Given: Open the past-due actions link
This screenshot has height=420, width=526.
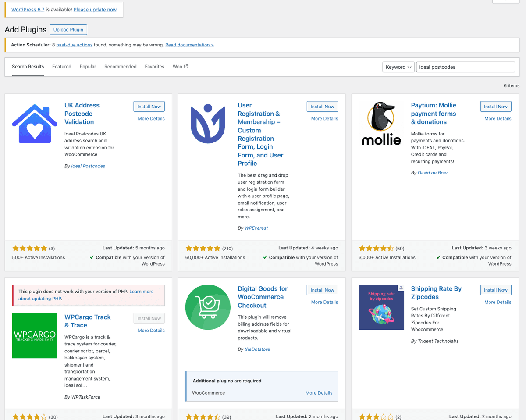Looking at the screenshot, I should (x=74, y=45).
